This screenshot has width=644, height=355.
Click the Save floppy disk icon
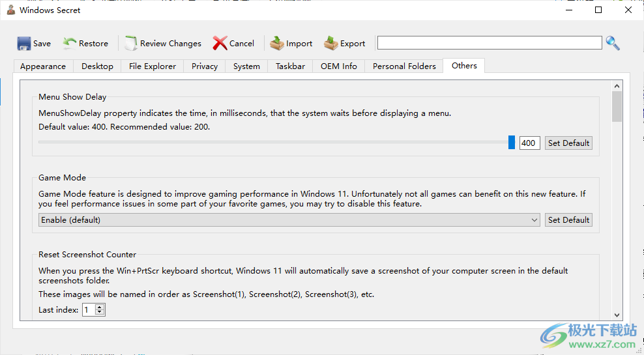click(x=24, y=44)
